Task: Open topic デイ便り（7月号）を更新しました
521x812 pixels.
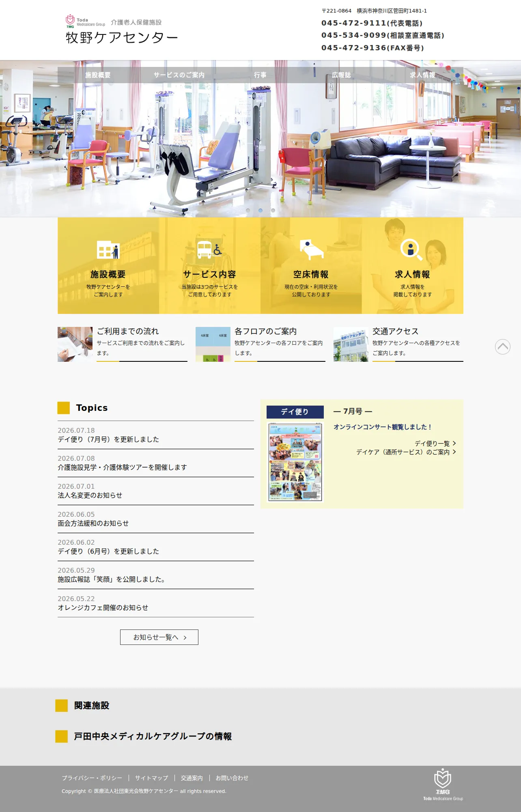Action: click(x=108, y=439)
